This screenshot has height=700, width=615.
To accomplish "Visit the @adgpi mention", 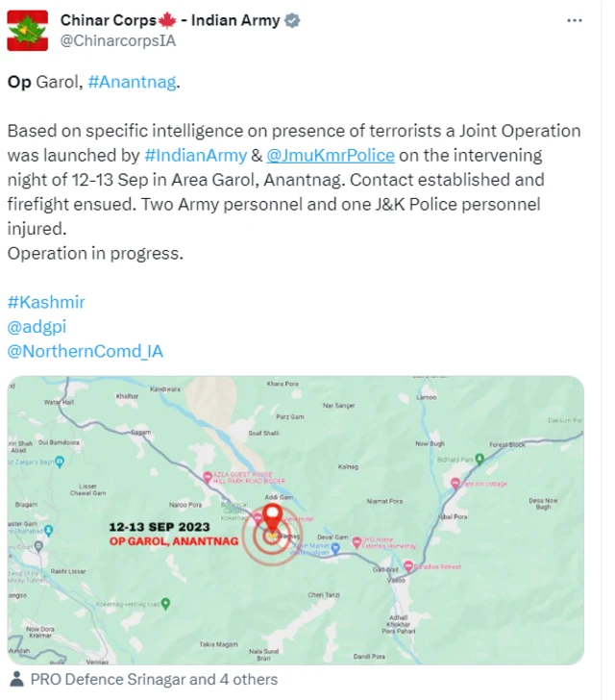I will point(37,327).
